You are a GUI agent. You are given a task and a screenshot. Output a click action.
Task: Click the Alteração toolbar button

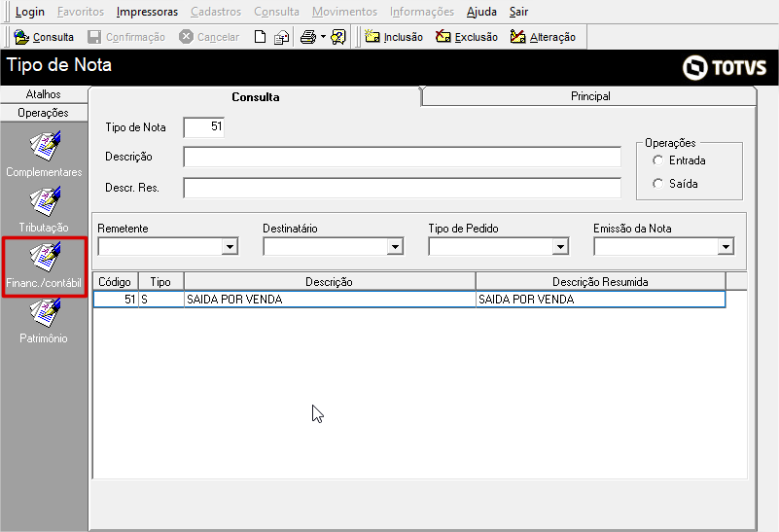pos(543,37)
